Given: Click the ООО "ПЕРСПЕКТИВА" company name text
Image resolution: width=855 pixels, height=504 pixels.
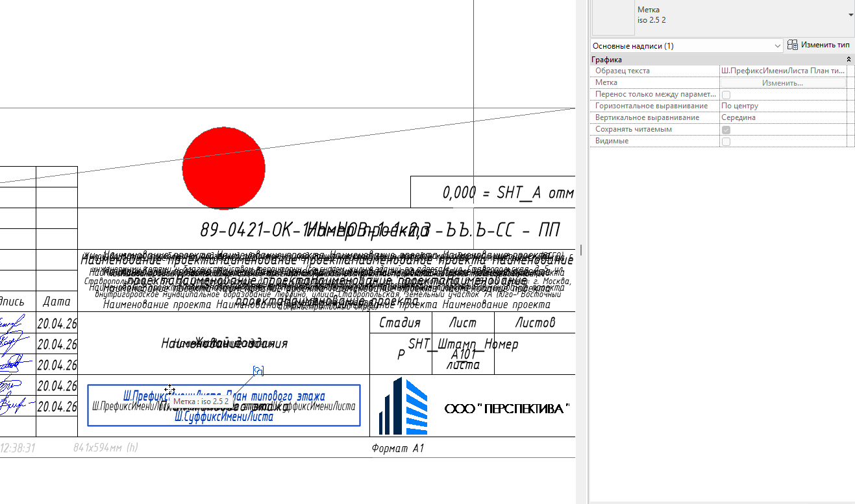Looking at the screenshot, I should pyautogui.click(x=507, y=409).
